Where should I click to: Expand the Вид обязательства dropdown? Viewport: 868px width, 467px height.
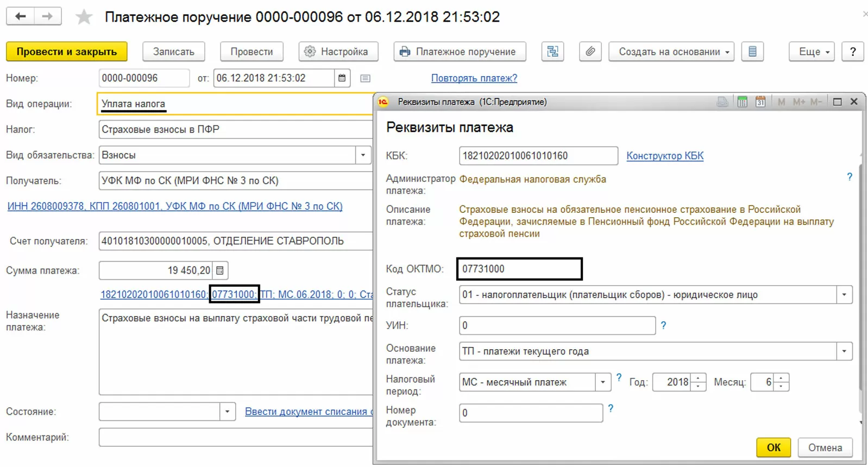(x=363, y=155)
